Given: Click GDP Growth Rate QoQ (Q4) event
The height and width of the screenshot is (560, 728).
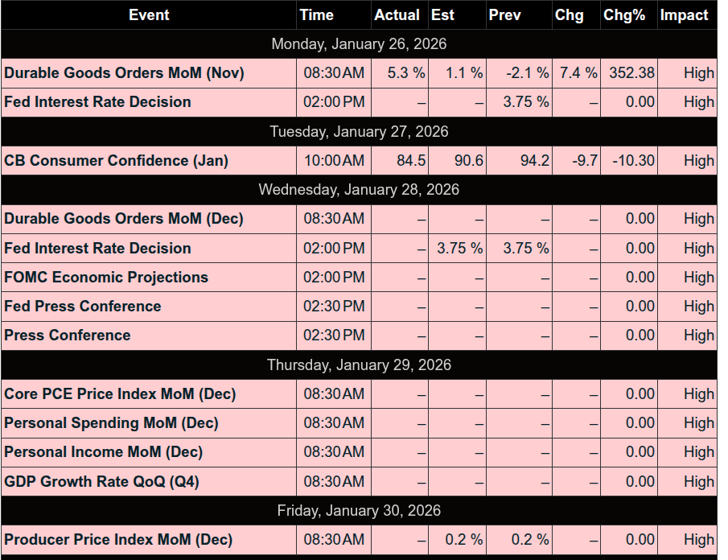Looking at the screenshot, I should click(101, 482).
